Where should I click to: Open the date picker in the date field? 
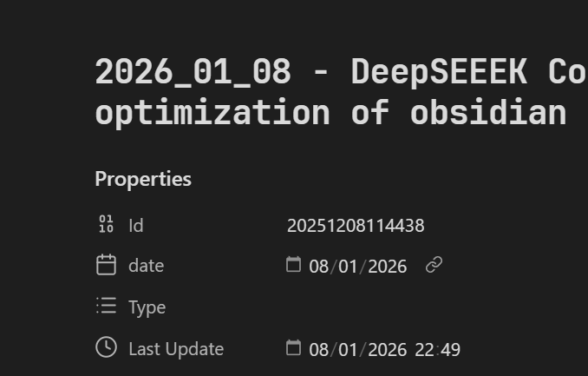coord(294,264)
